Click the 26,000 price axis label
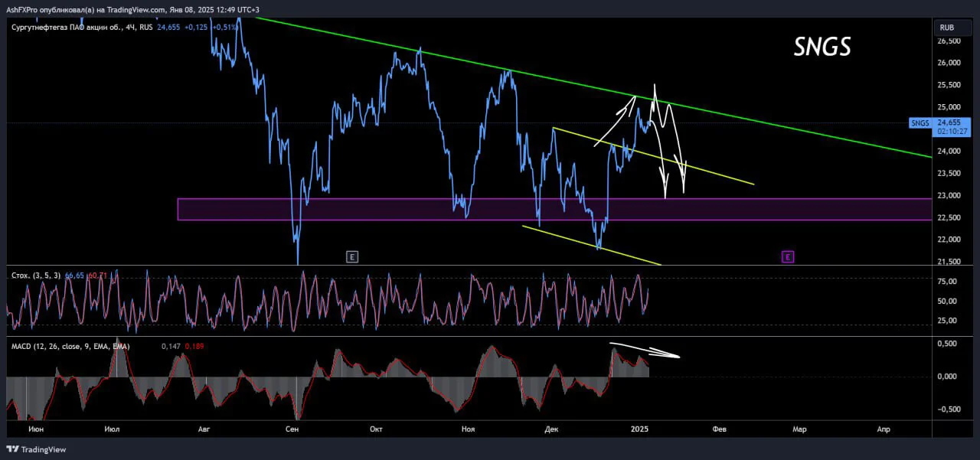 point(949,63)
